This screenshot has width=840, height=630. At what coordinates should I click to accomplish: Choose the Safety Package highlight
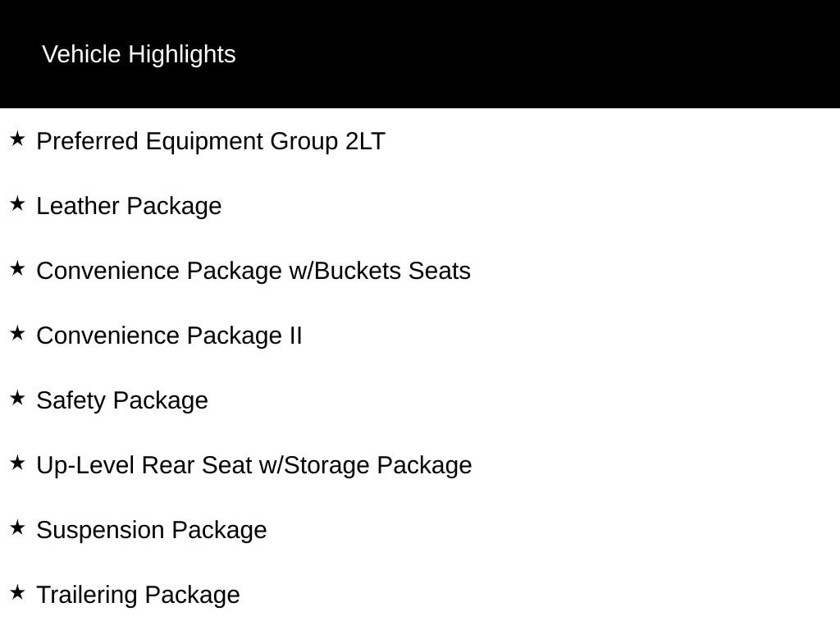[x=122, y=400]
